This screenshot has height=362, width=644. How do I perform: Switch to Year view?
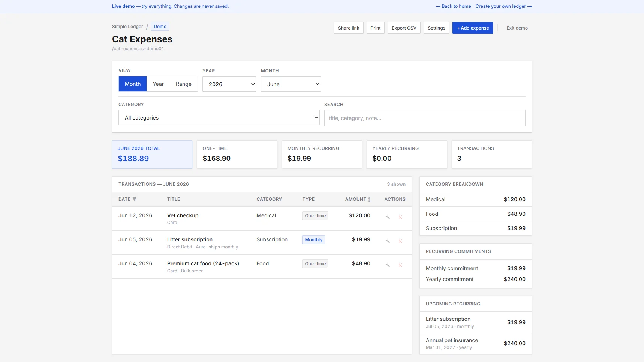(158, 84)
